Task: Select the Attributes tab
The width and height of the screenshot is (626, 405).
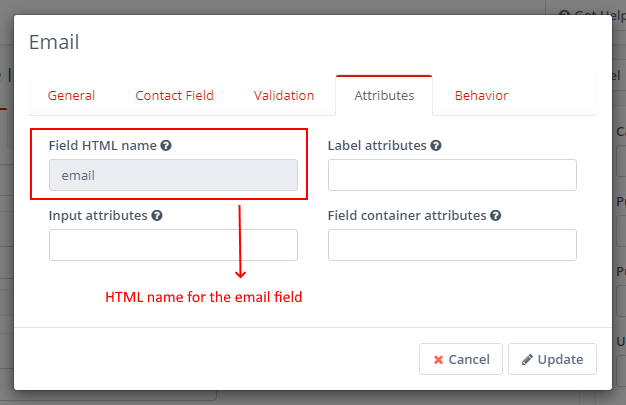Action: pos(384,96)
